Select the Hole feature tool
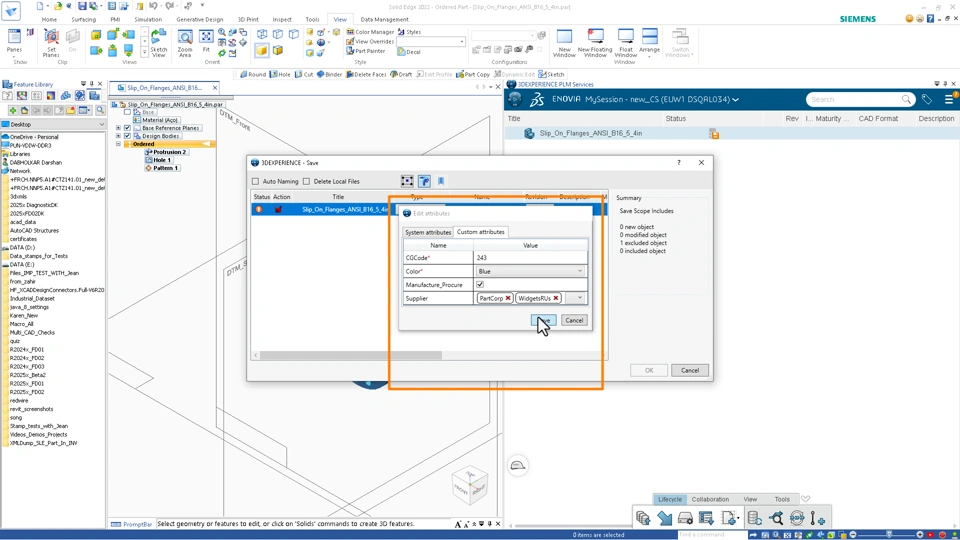This screenshot has width=960, height=540. point(280,74)
